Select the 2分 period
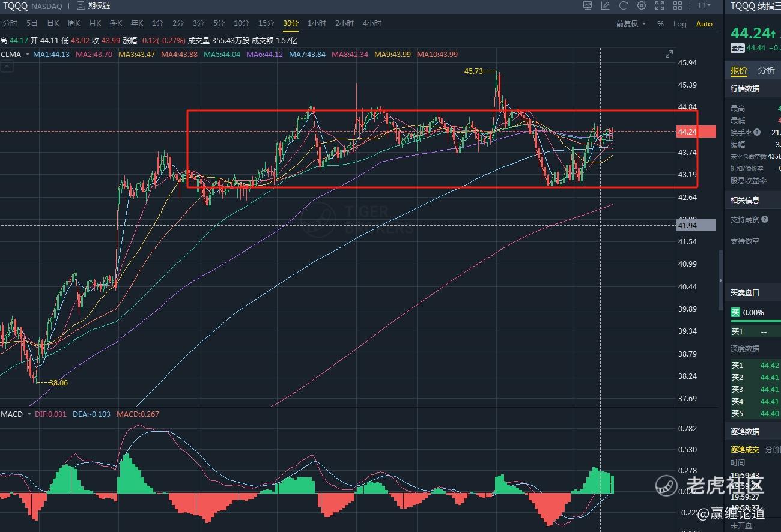781x532 pixels. pos(178,23)
